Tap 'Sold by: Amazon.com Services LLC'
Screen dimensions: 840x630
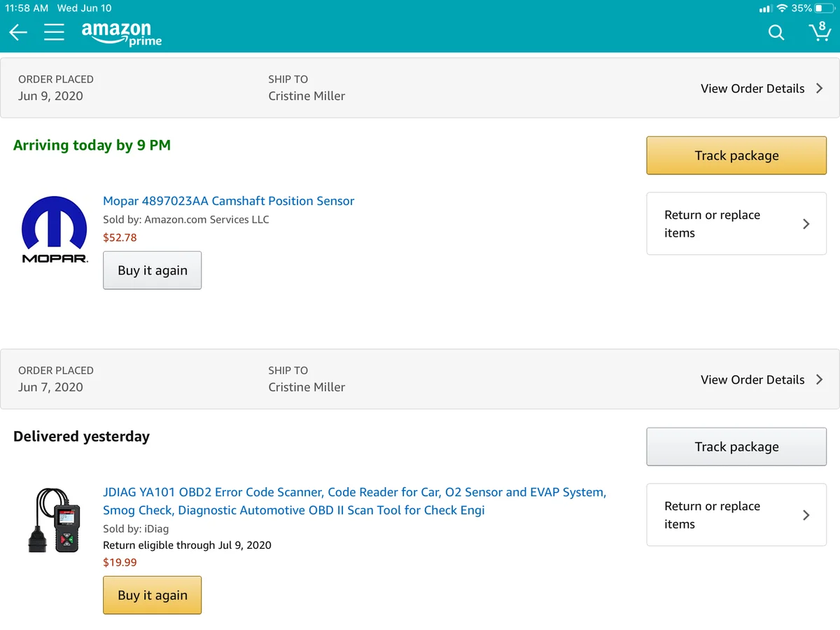pos(186,219)
